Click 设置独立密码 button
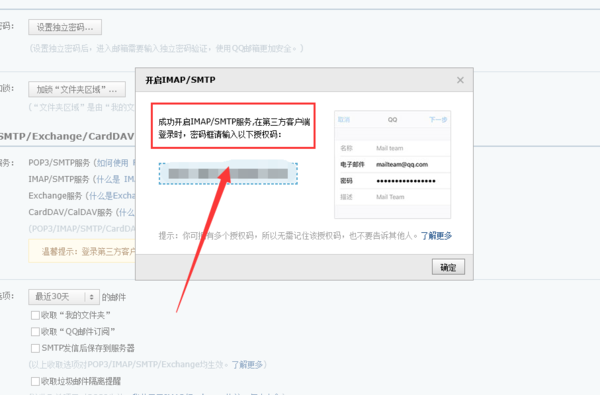The image size is (600, 395). [x=65, y=27]
